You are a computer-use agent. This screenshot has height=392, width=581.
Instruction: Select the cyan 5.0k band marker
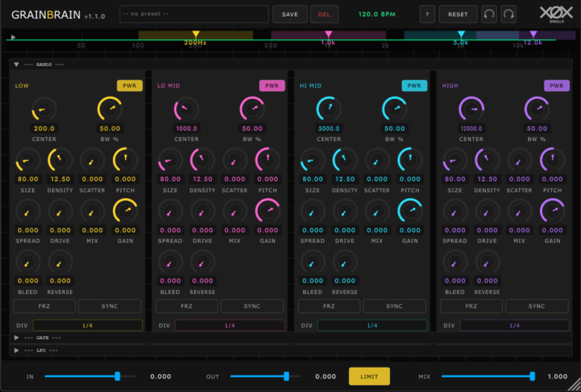click(x=461, y=35)
